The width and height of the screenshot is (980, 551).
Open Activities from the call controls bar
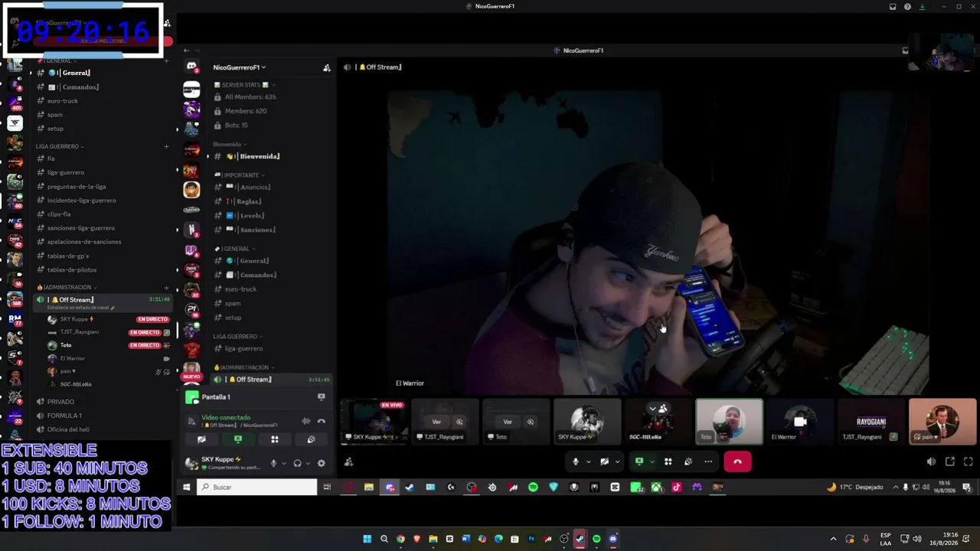coord(668,461)
